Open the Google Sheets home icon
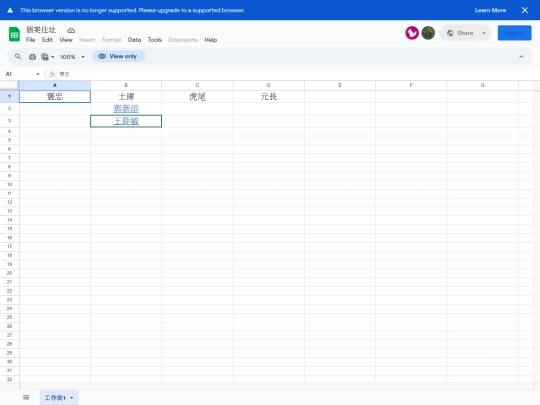Image resolution: width=540 pixels, height=405 pixels. pyautogui.click(x=14, y=34)
